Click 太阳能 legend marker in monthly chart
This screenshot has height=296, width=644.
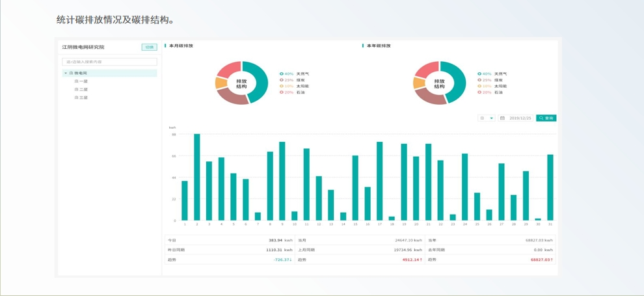pyautogui.click(x=282, y=86)
